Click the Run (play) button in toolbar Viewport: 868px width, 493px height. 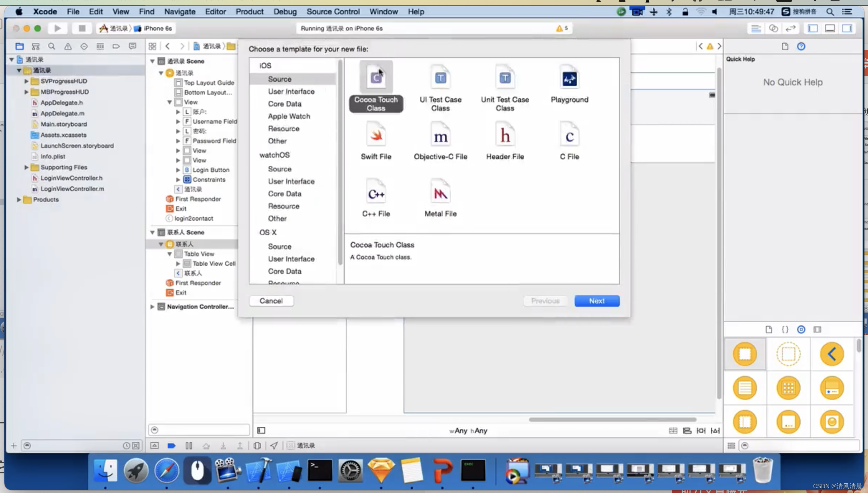(57, 28)
